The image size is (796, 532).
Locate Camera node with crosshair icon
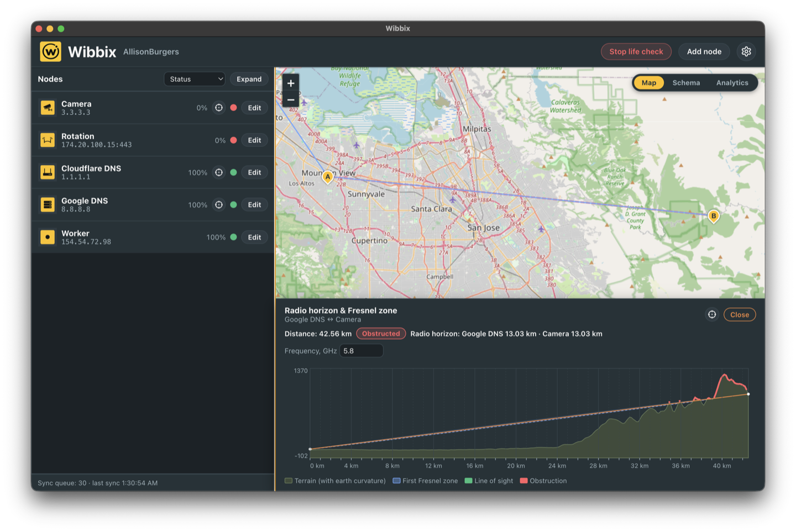tap(219, 108)
